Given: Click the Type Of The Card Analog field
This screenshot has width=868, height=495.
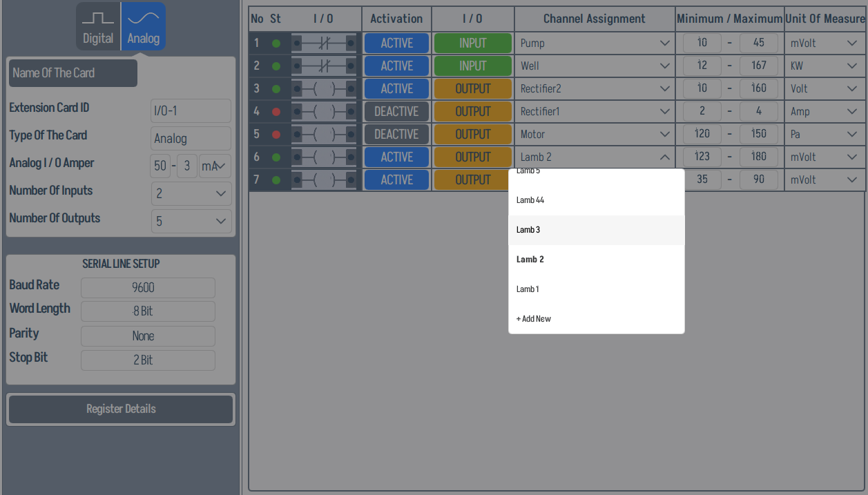Looking at the screenshot, I should tap(191, 138).
